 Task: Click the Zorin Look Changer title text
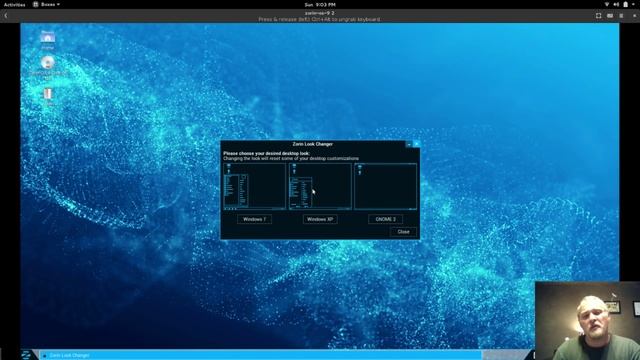(313, 144)
